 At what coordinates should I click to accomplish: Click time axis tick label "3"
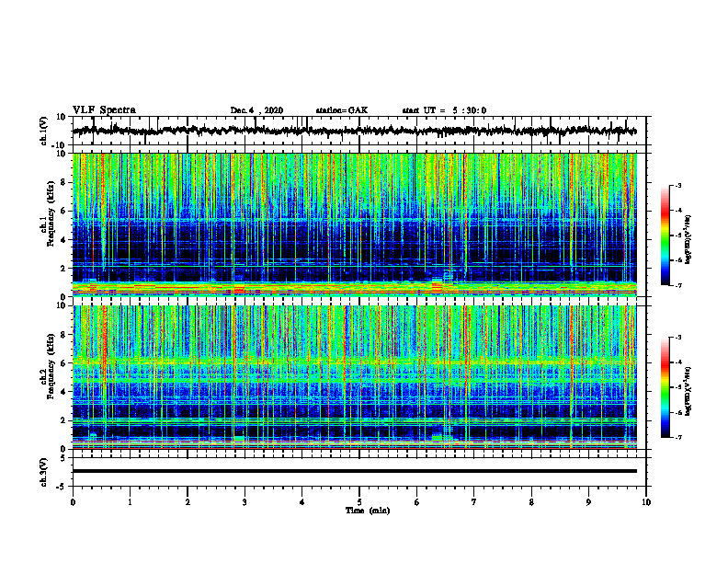coord(245,502)
